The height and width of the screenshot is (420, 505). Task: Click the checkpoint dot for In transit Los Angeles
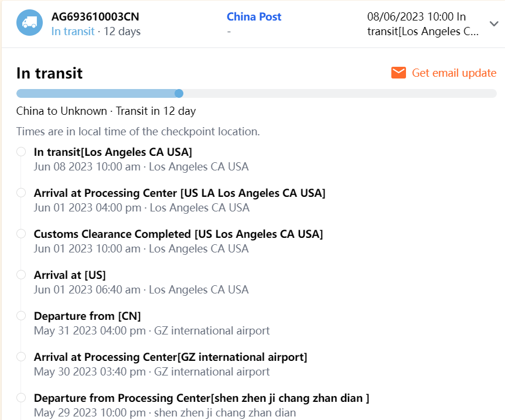coord(21,152)
